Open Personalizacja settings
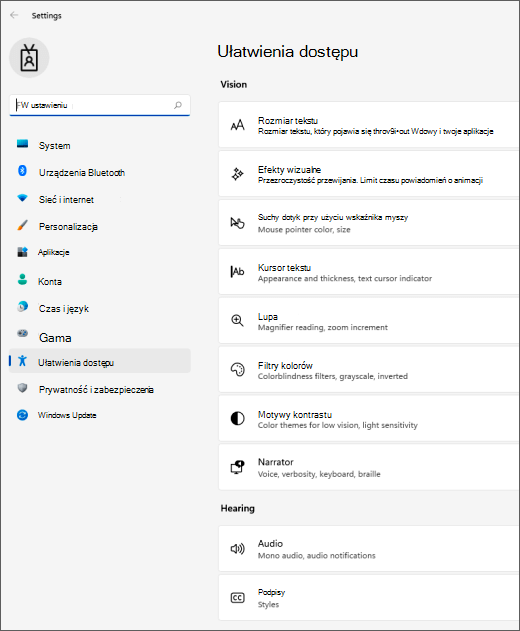The width and height of the screenshot is (520, 631). click(99, 227)
